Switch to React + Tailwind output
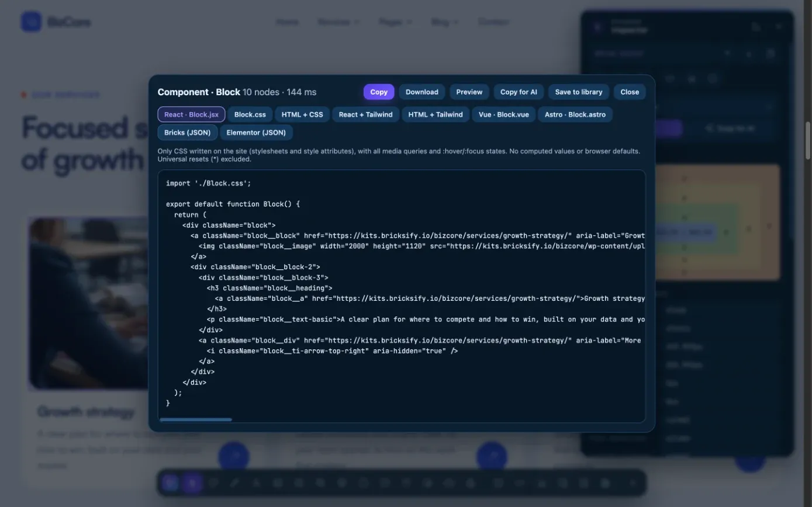The height and width of the screenshot is (507, 812). tap(366, 114)
